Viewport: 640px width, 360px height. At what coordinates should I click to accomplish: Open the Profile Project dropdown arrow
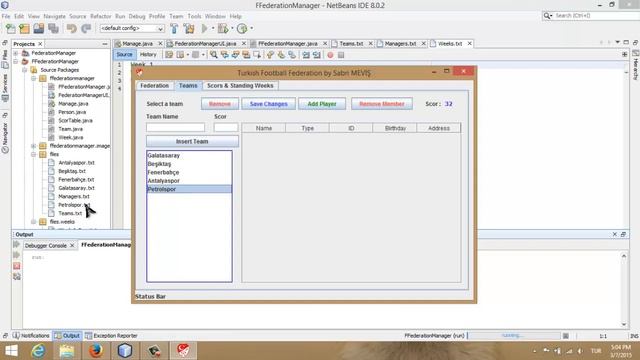point(251,29)
